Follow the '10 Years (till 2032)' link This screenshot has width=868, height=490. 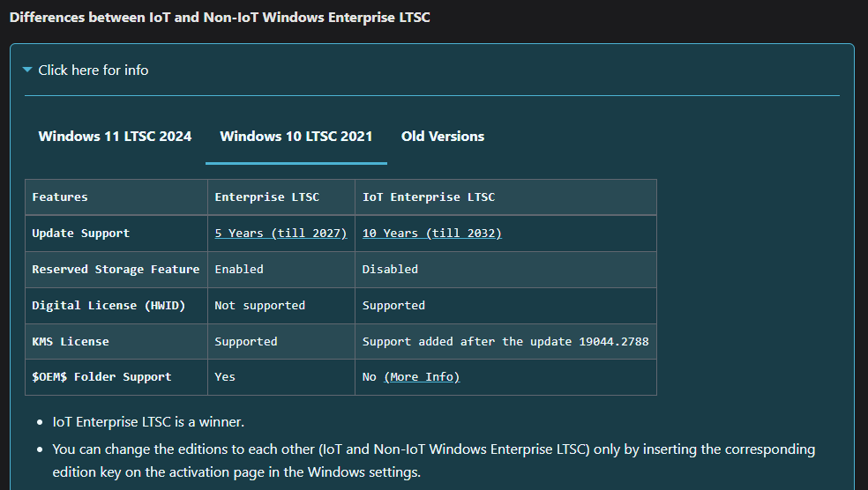pyautogui.click(x=431, y=234)
